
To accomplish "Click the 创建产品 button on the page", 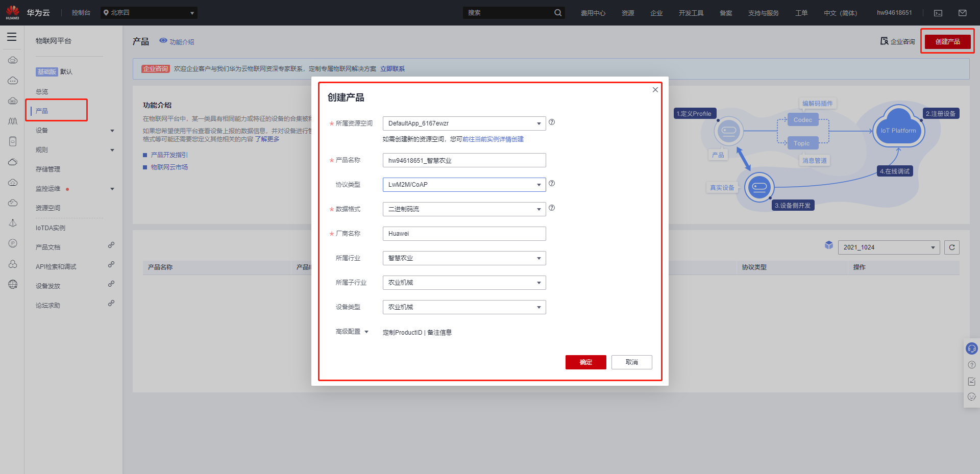I will point(948,41).
